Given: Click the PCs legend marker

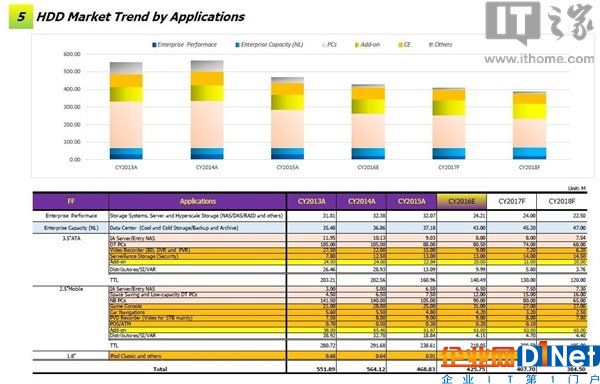Looking at the screenshot, I should coord(324,45).
